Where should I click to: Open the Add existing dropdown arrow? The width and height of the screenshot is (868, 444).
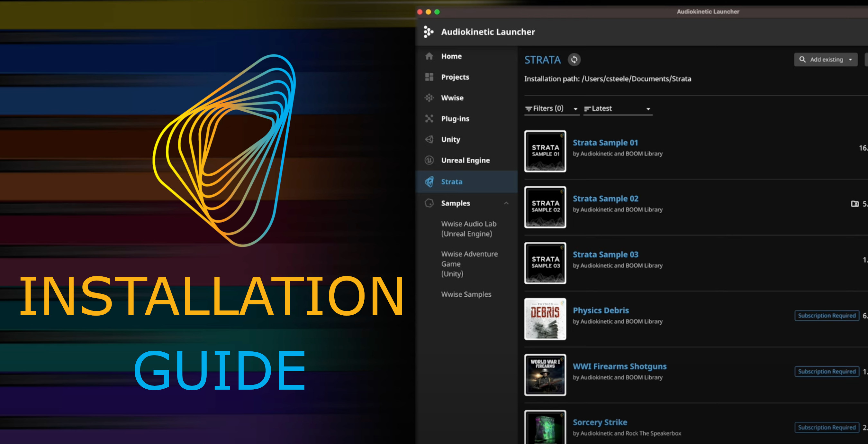coord(850,60)
